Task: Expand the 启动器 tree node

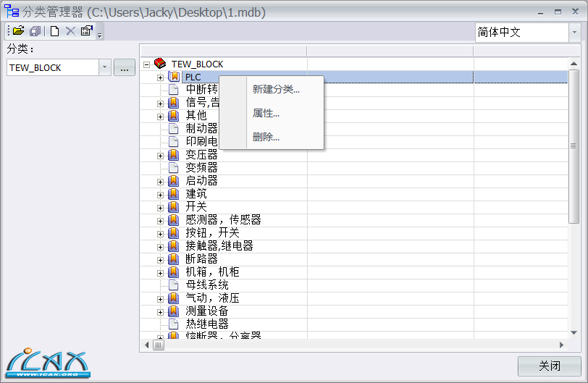Action: coord(160,182)
